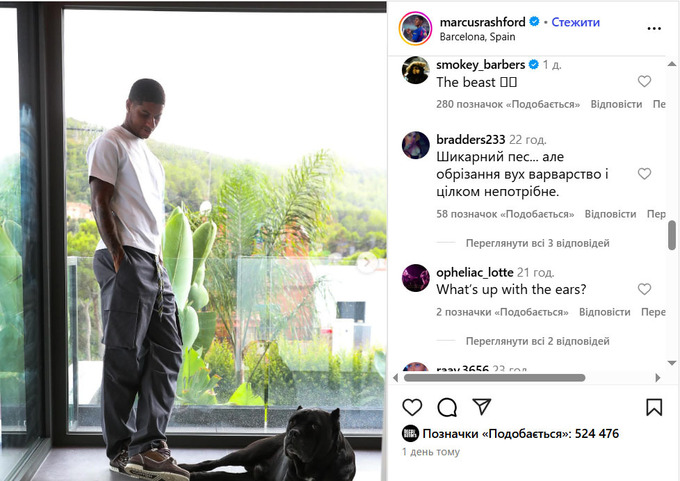Like "What's up with the ears?" comment
The image size is (680, 481).
pyautogui.click(x=644, y=289)
